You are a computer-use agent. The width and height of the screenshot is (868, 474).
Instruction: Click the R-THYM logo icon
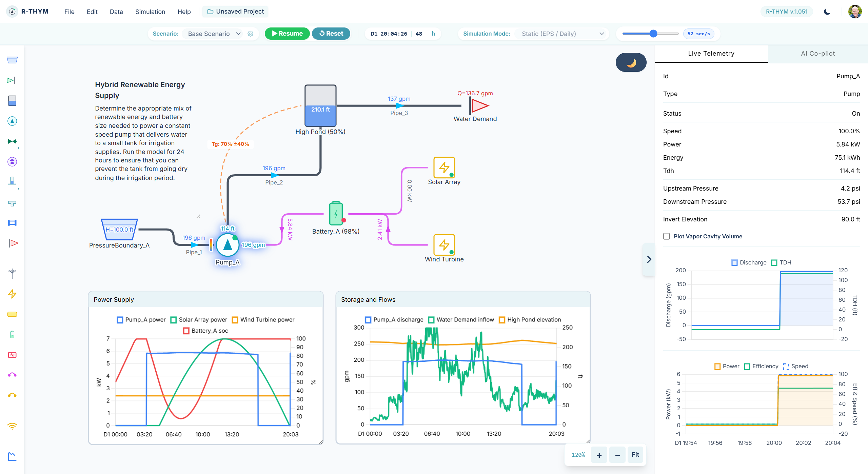[12, 12]
